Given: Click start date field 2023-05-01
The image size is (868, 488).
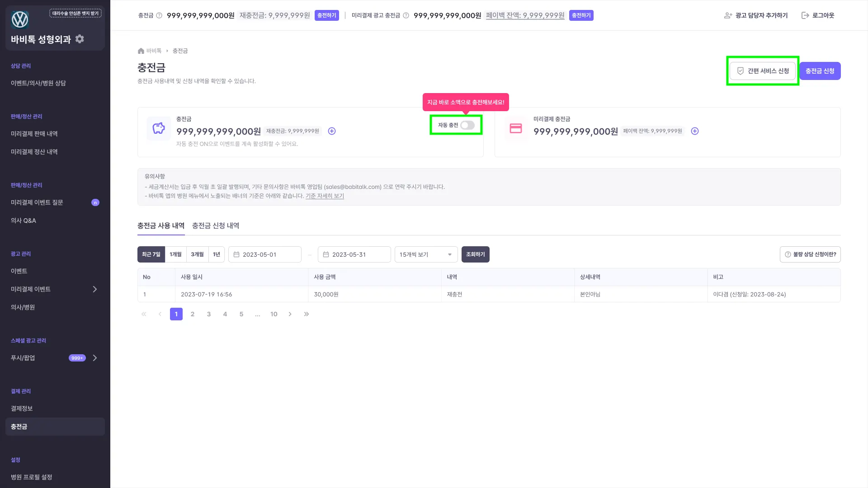Looking at the screenshot, I should [265, 254].
